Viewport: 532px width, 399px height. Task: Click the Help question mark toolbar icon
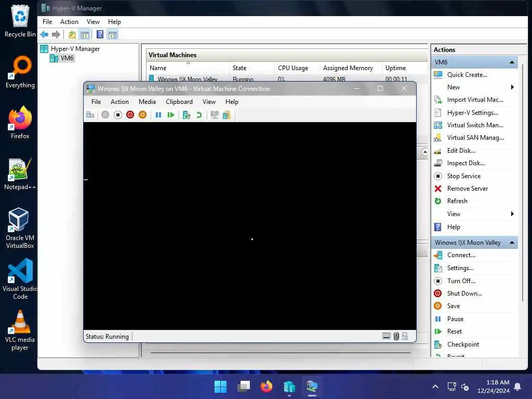[100, 34]
